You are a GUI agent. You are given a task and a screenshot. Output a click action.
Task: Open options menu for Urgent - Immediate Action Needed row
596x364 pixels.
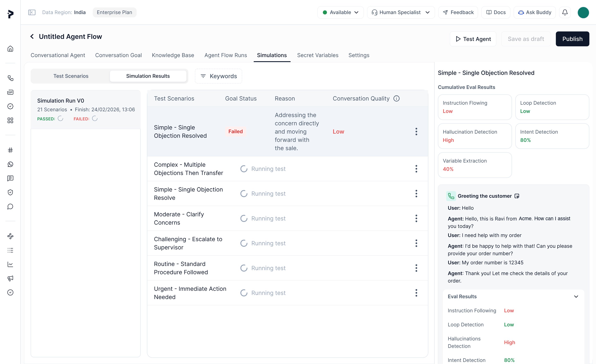(x=416, y=293)
